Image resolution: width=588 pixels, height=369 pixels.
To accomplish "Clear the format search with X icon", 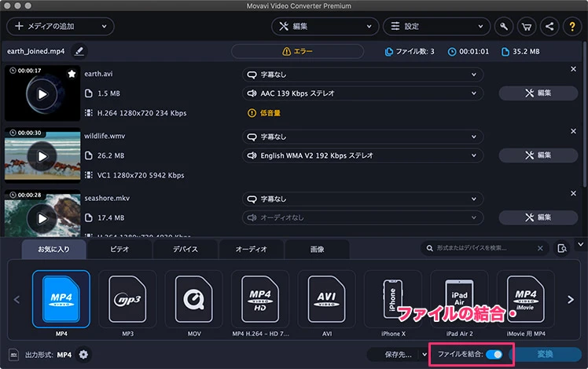I will click(540, 248).
